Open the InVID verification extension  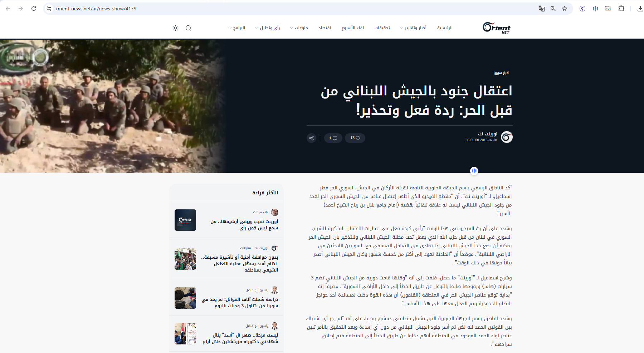608,9
